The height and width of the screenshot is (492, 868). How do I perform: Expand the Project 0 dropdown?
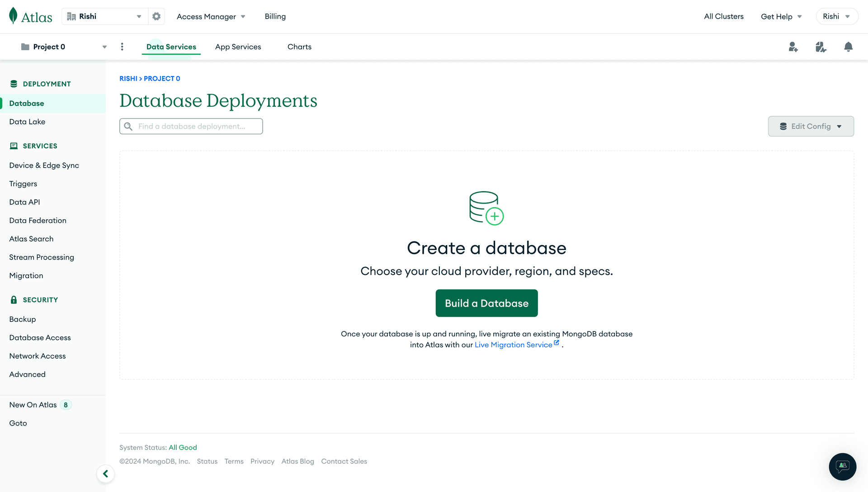(x=104, y=47)
